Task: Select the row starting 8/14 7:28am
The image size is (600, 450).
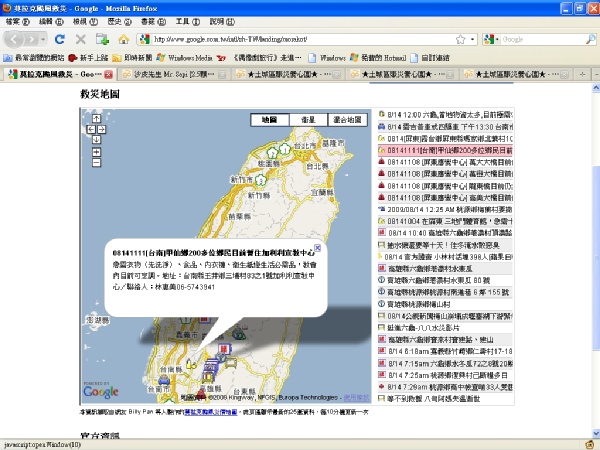Action: [x=445, y=387]
